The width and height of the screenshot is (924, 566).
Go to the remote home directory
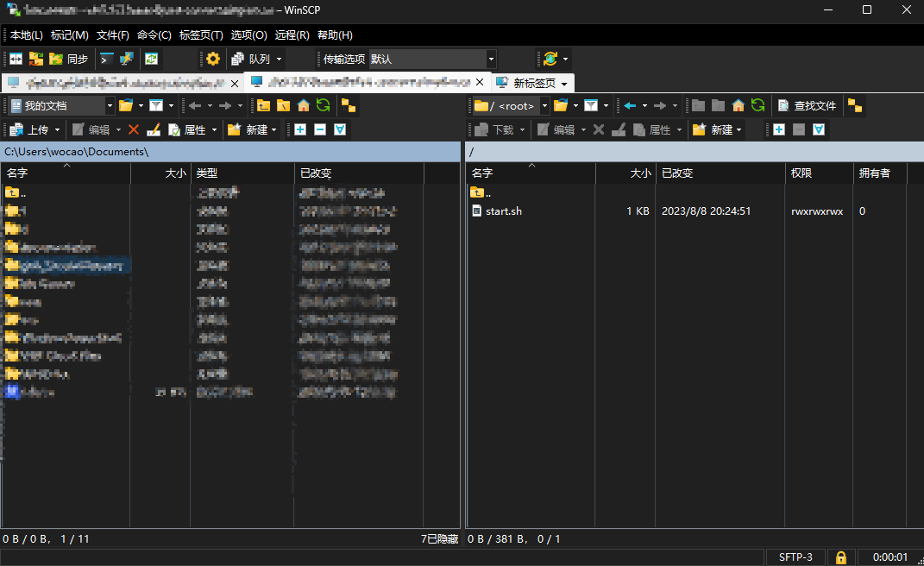(738, 105)
